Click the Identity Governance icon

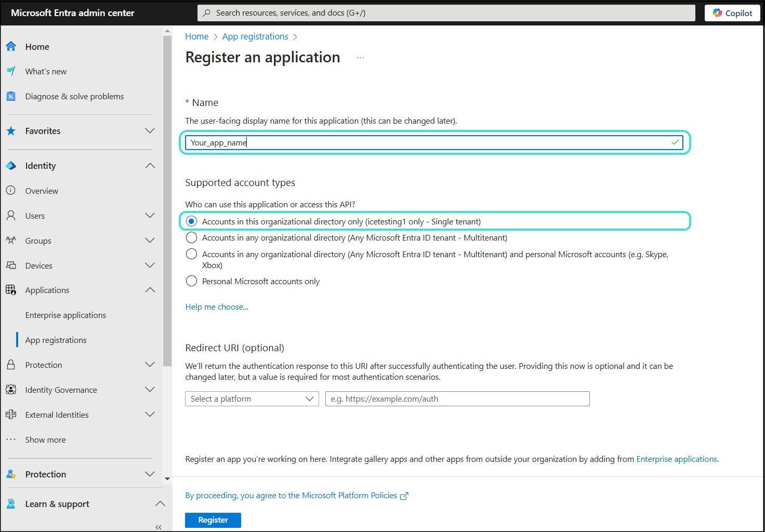click(11, 390)
